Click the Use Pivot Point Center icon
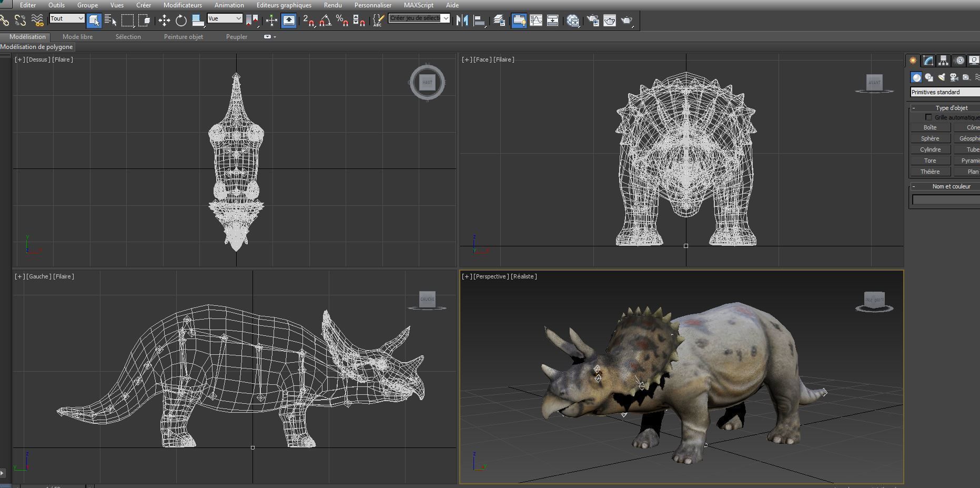The image size is (980, 488). (x=252, y=21)
